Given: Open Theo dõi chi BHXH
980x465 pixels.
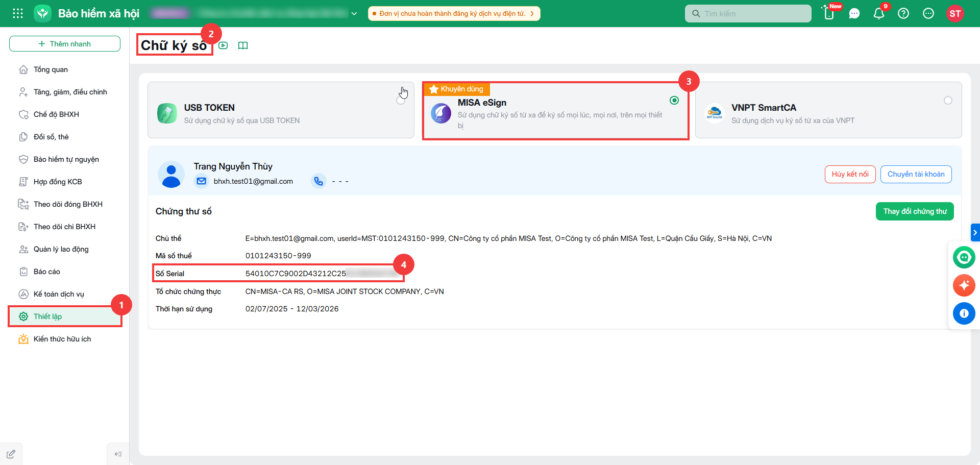Looking at the screenshot, I should tap(65, 227).
